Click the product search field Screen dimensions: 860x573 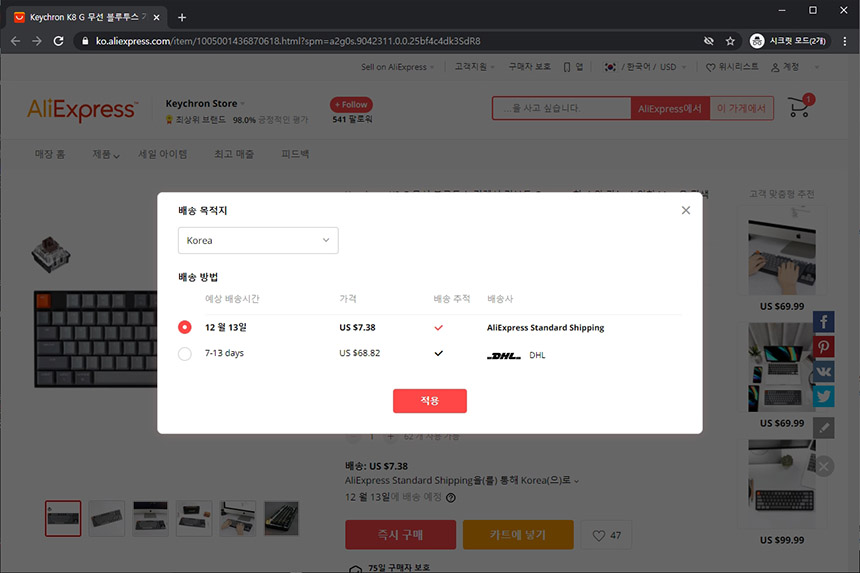(x=561, y=108)
